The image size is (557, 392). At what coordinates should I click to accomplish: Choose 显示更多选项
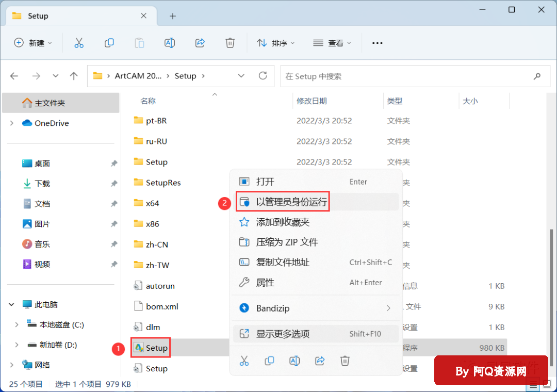pos(316,334)
